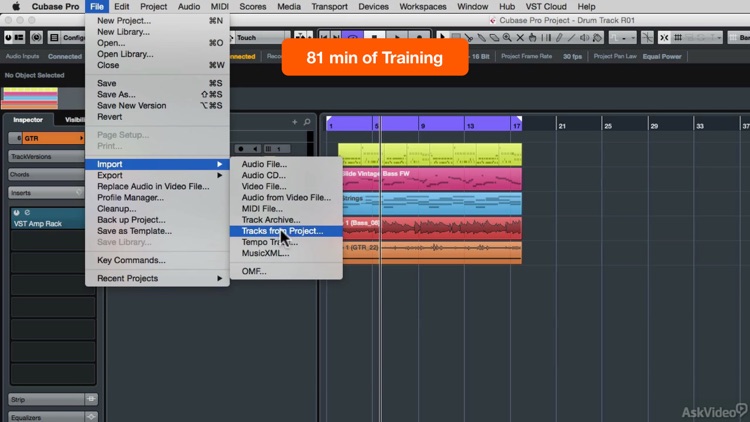750x422 pixels.
Task: Select the Color paint bucket tool
Action: tap(597, 37)
